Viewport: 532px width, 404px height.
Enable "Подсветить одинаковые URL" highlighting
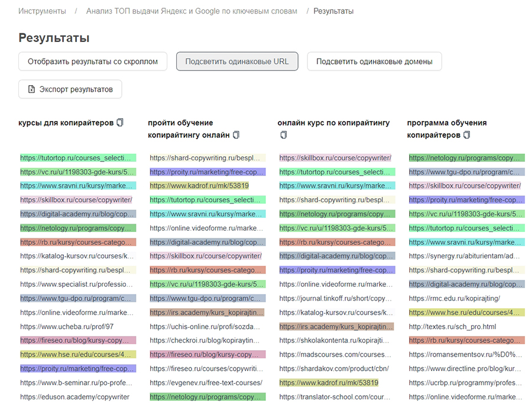coord(236,61)
